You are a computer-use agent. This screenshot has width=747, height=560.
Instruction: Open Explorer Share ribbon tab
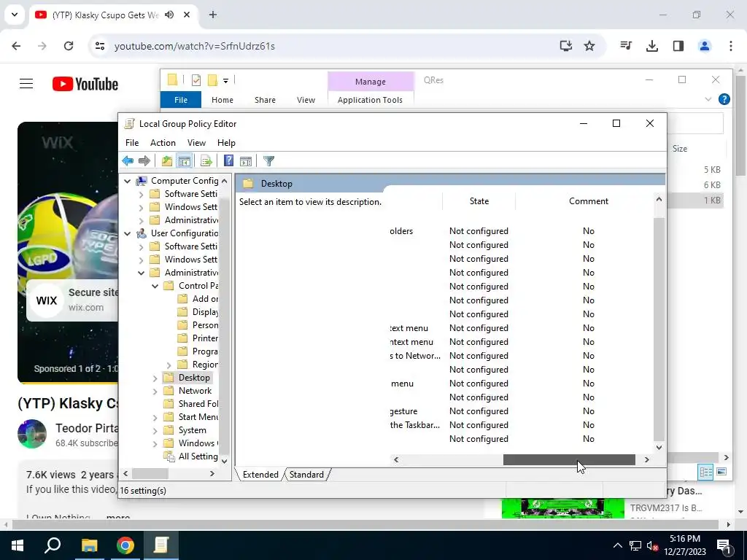point(265,99)
